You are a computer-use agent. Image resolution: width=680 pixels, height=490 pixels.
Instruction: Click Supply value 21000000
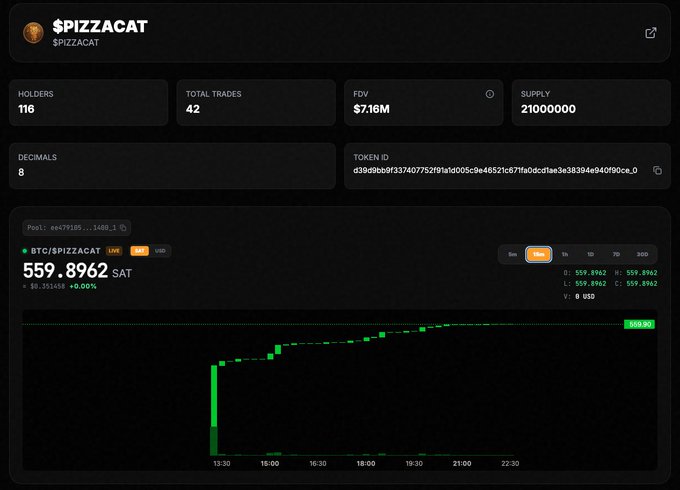pyautogui.click(x=548, y=109)
